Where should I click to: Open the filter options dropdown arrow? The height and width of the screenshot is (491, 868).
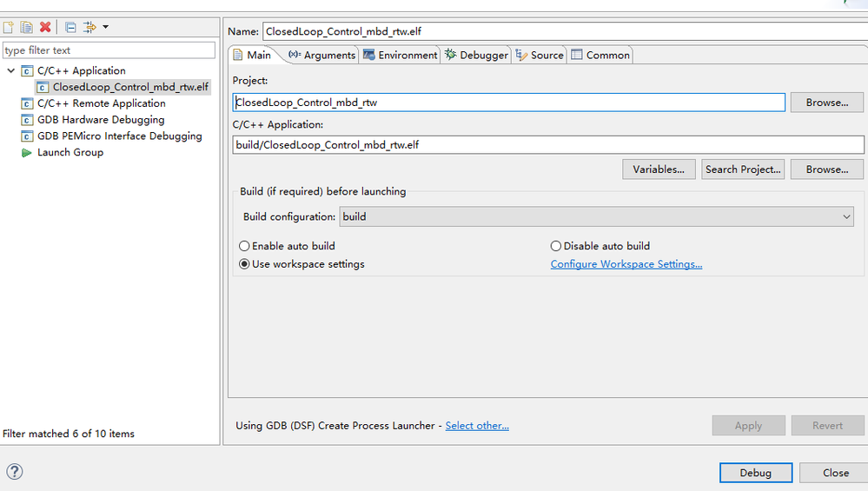(x=105, y=27)
